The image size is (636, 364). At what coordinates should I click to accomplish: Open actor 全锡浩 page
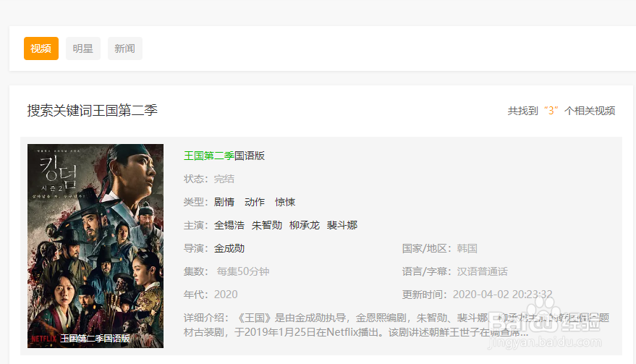coord(229,225)
